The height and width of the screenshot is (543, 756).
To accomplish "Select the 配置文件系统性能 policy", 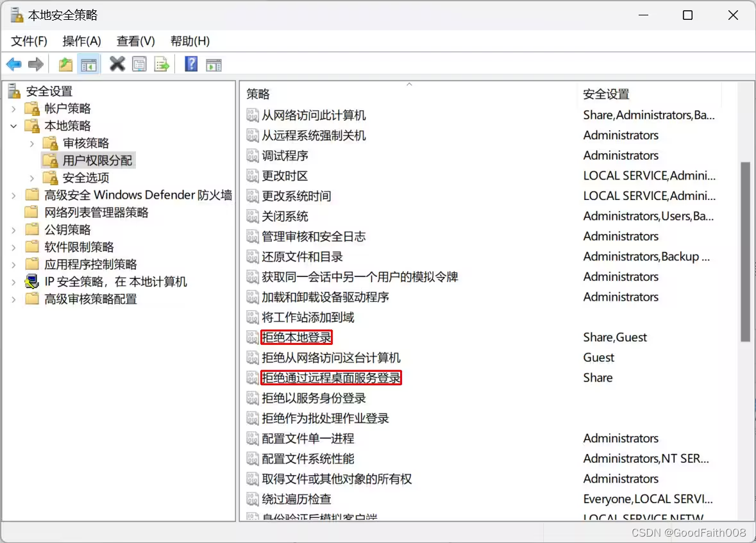I will [x=308, y=458].
